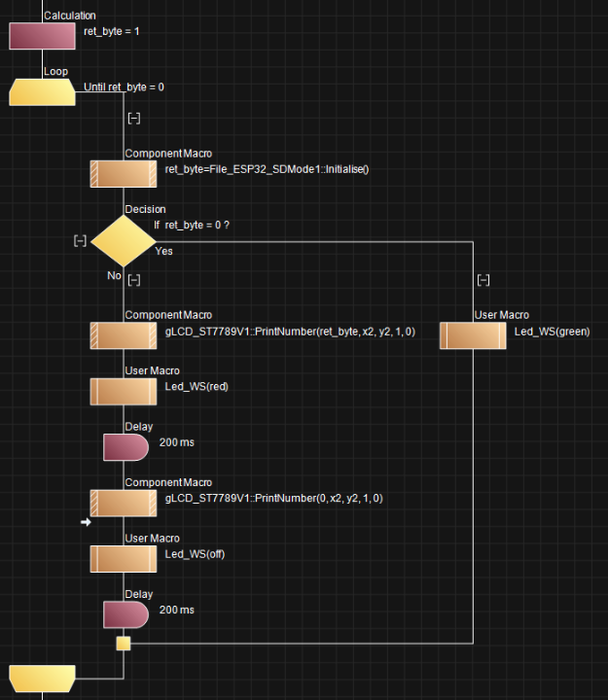Collapse the Loop body using its [–] toggle
Screen dimensions: 608x700
(134, 119)
